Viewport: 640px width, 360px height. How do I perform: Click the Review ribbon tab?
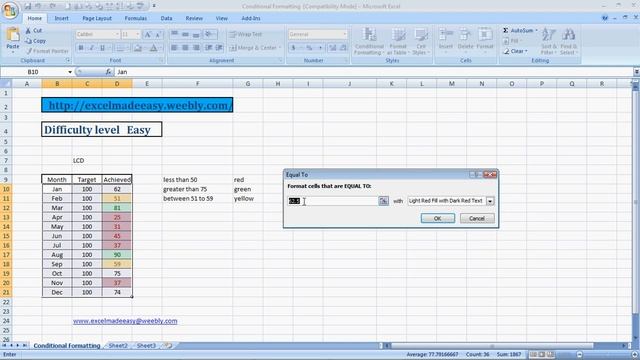pyautogui.click(x=194, y=18)
